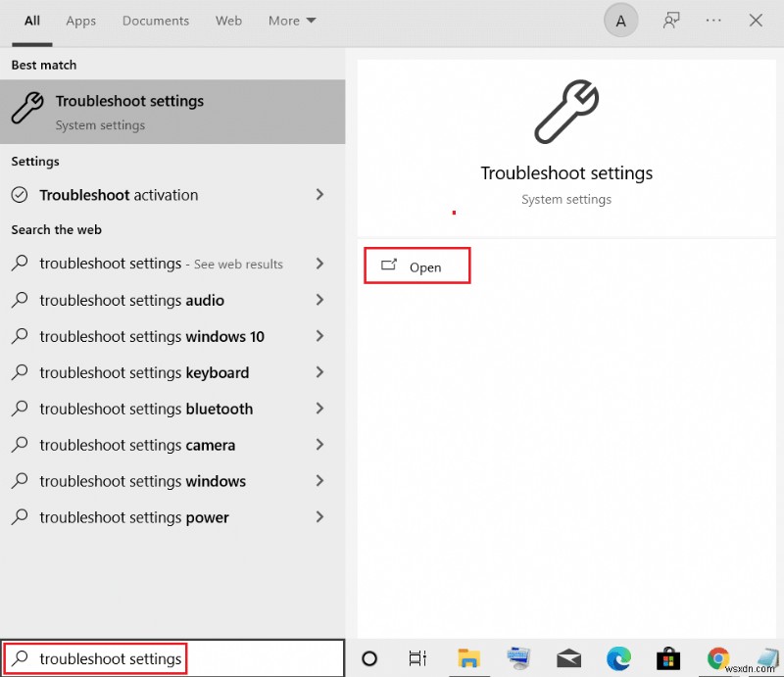Open Task View from the taskbar
This screenshot has width=784, height=677.
416,658
